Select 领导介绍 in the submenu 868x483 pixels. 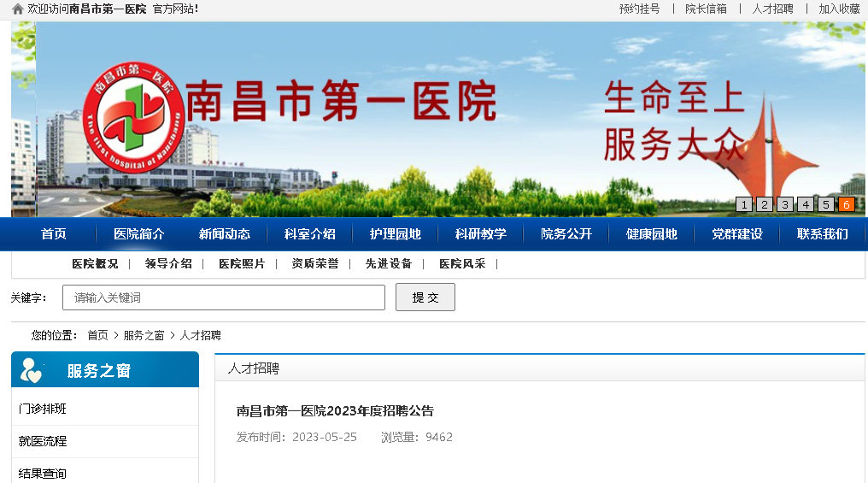168,263
